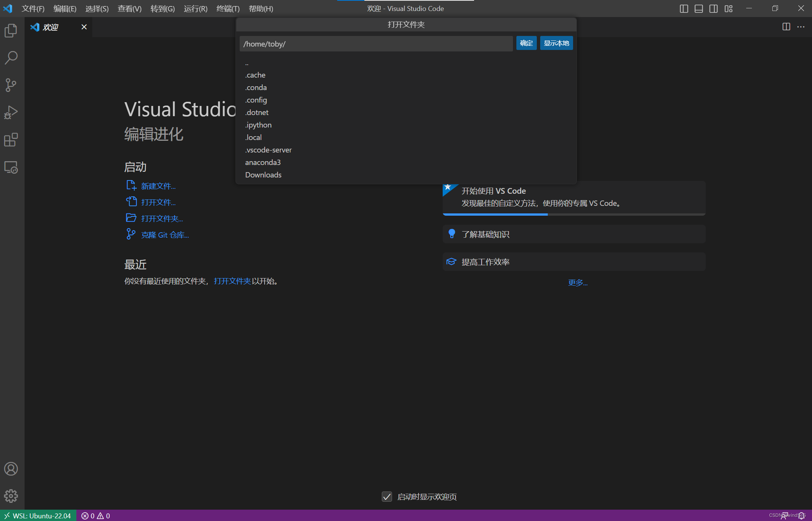The height and width of the screenshot is (521, 812).
Task: Open the Run and Debug view
Action: pyautogui.click(x=11, y=112)
